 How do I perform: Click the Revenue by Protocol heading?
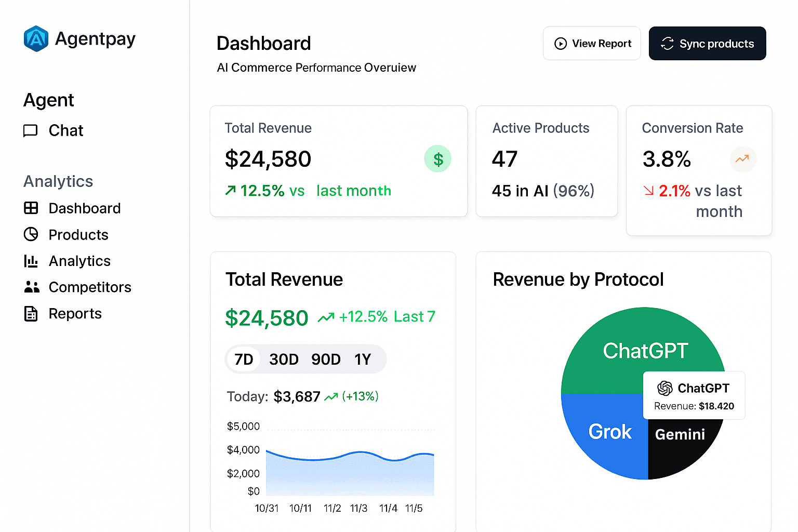[578, 280]
